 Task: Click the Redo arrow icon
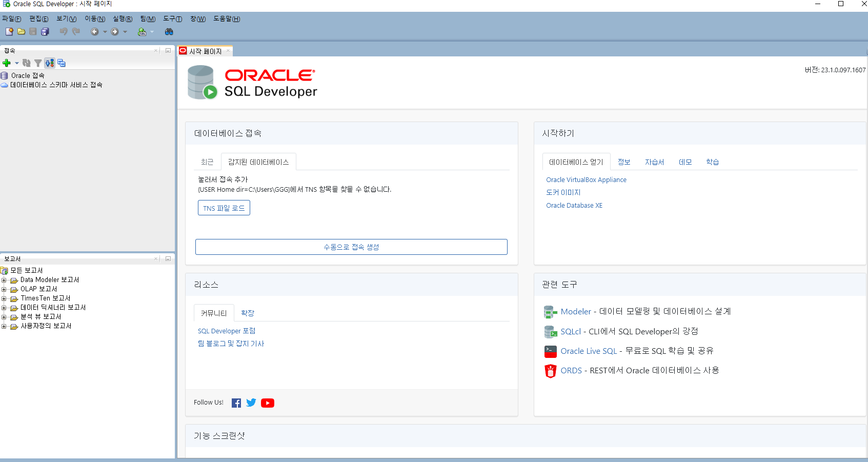[x=76, y=32]
